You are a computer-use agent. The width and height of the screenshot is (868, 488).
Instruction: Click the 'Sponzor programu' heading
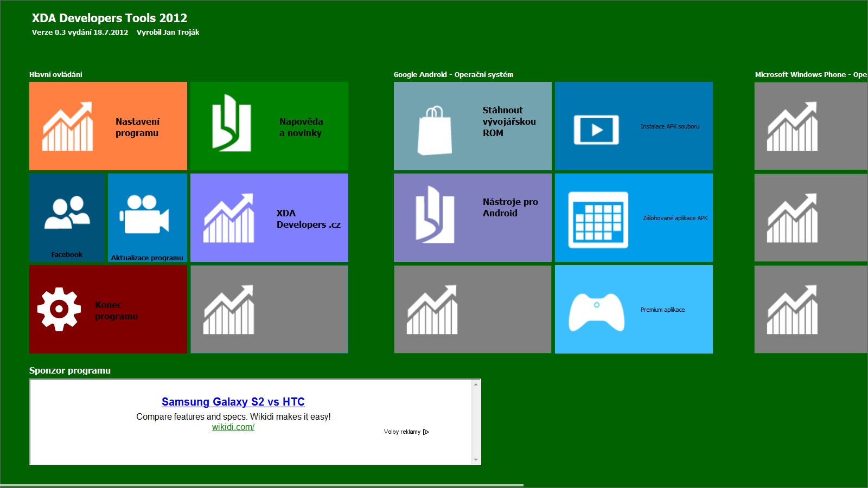[x=70, y=370]
